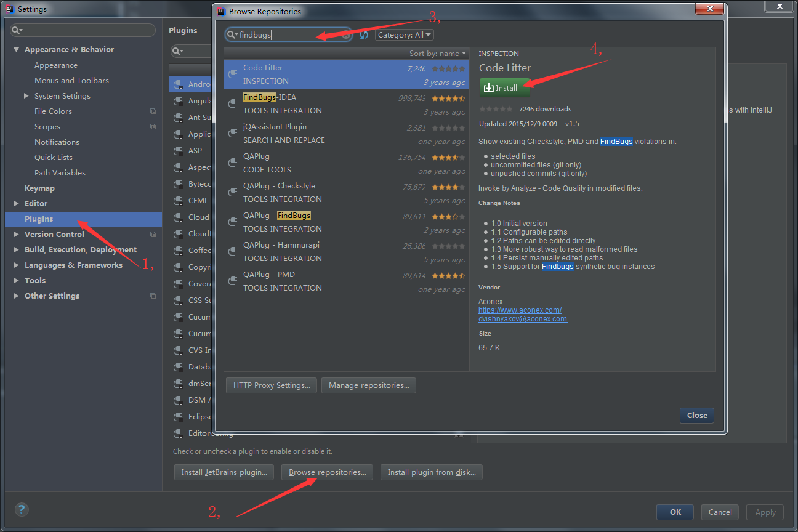Open the Category: All dropdown
Image resolution: width=798 pixels, height=532 pixels.
(x=405, y=35)
